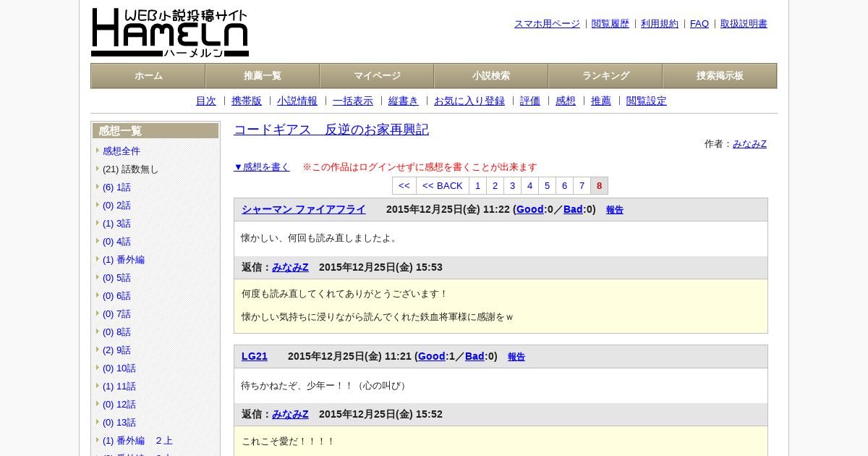Go to comments page 1
The height and width of the screenshot is (456, 868).
(477, 186)
